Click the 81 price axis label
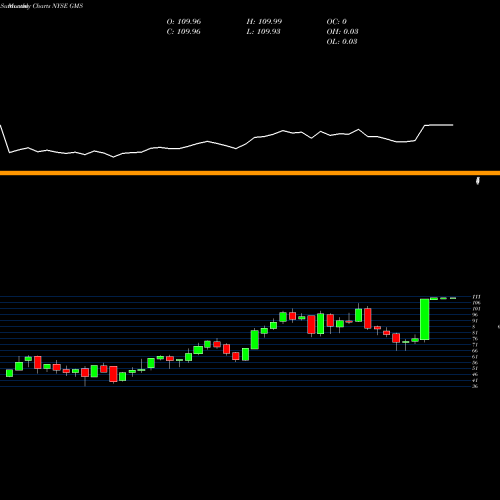 (475, 333)
